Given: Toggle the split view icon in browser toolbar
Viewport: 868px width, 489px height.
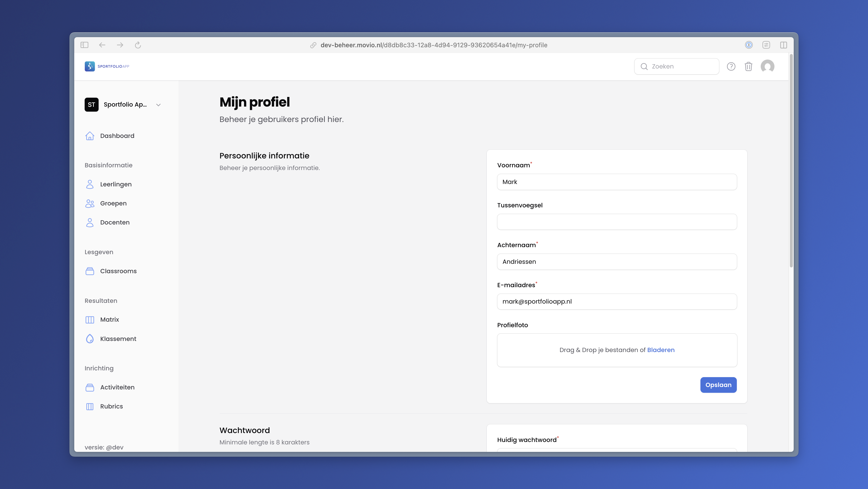Looking at the screenshot, I should 783,45.
